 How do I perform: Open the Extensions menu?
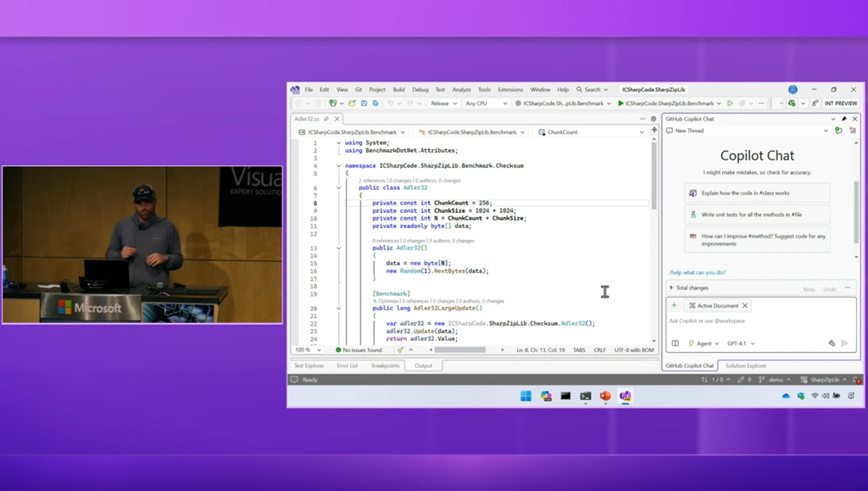point(509,90)
